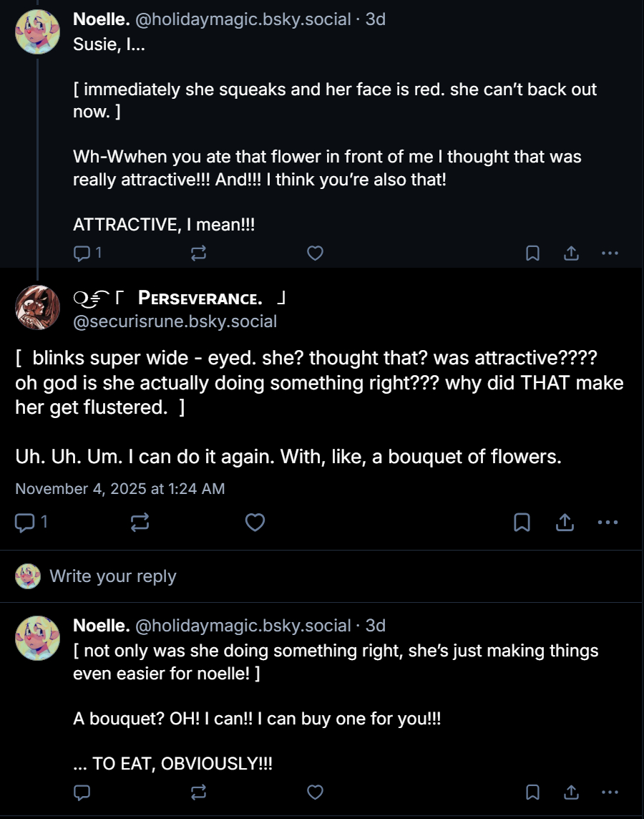Click the Perseverance profile avatar

[37, 307]
